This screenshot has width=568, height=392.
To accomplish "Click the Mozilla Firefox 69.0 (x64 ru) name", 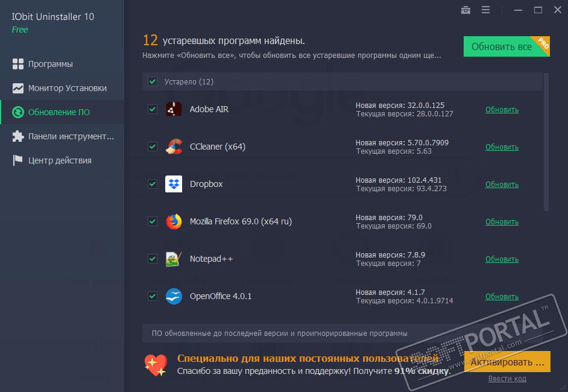I will 241,221.
